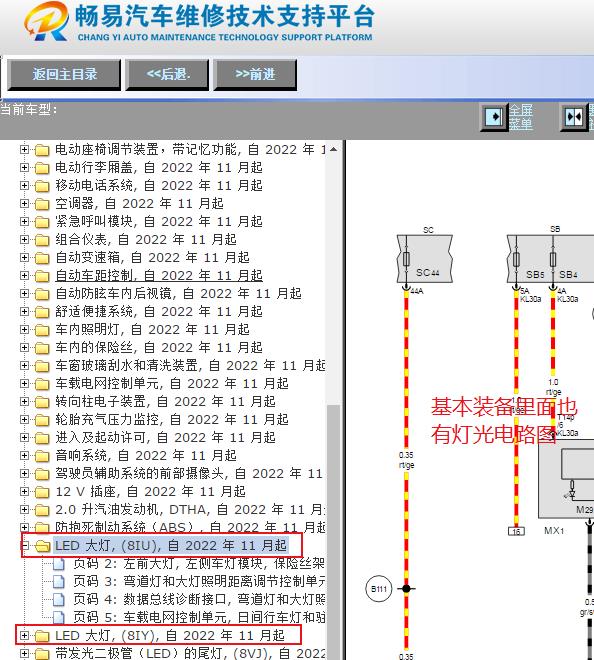594x660 pixels.
Task: Expand the 空调器 tree node
Action: 24,204
